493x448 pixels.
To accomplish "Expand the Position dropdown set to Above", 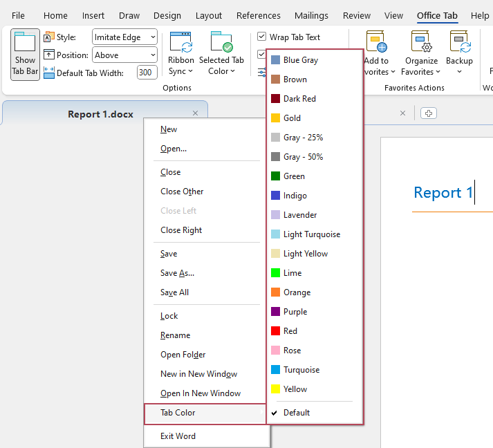I will coord(124,55).
